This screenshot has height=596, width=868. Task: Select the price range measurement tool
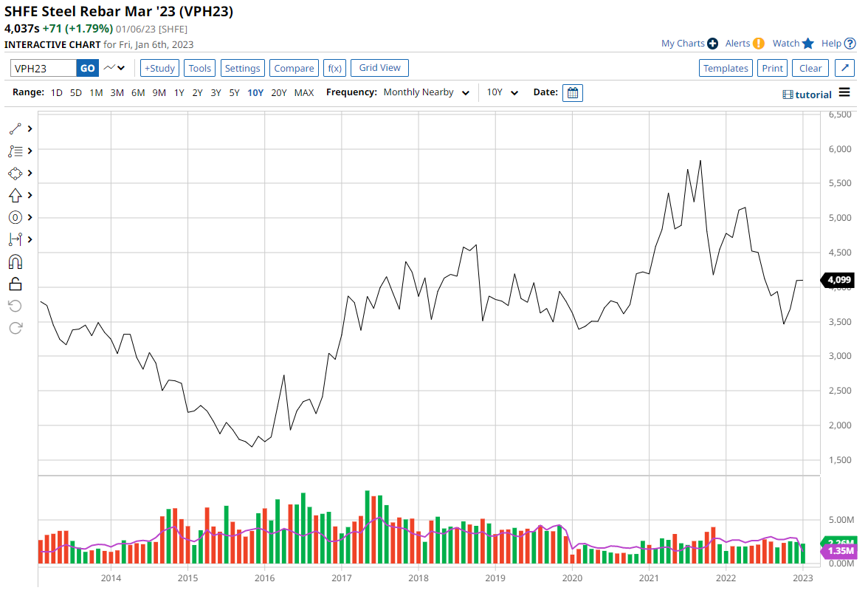click(15, 239)
